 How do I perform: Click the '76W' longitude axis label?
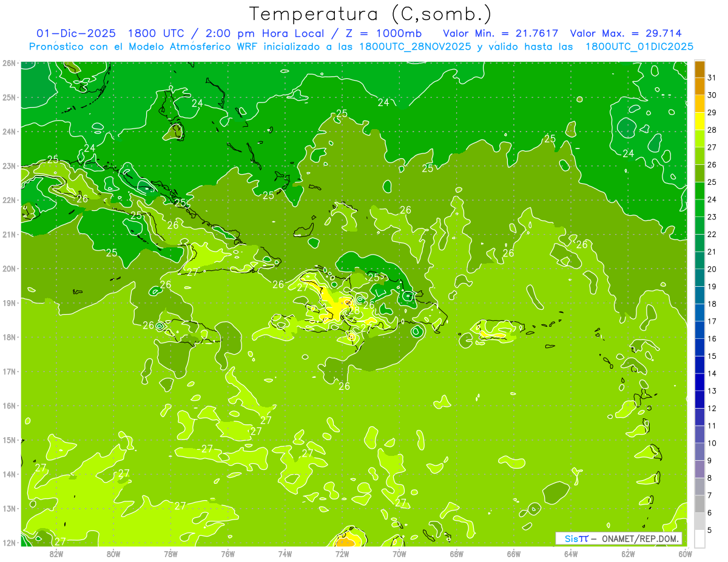(228, 554)
